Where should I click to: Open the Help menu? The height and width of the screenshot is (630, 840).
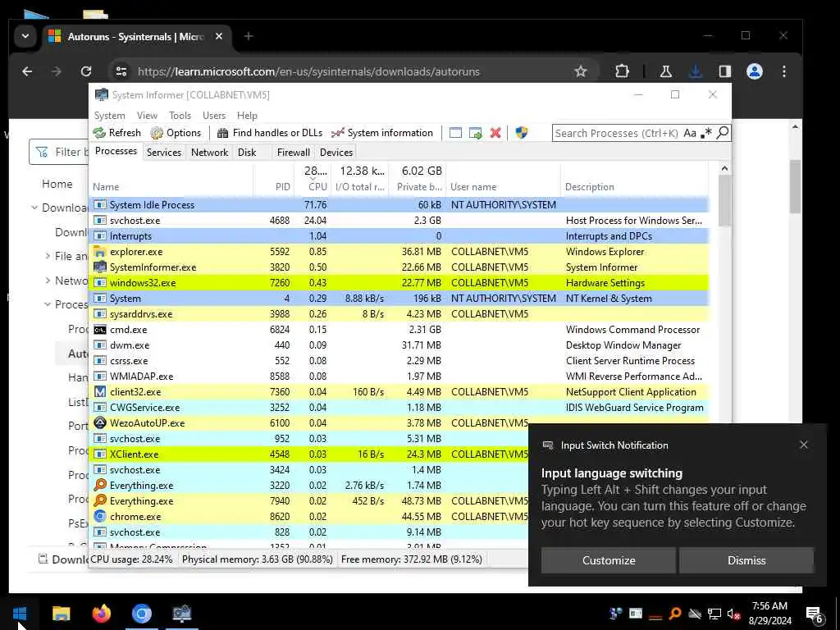point(247,116)
